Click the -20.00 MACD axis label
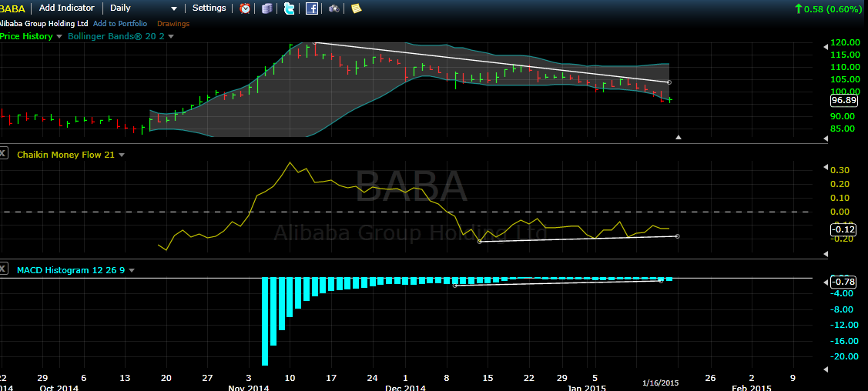868x391 pixels. (x=845, y=356)
